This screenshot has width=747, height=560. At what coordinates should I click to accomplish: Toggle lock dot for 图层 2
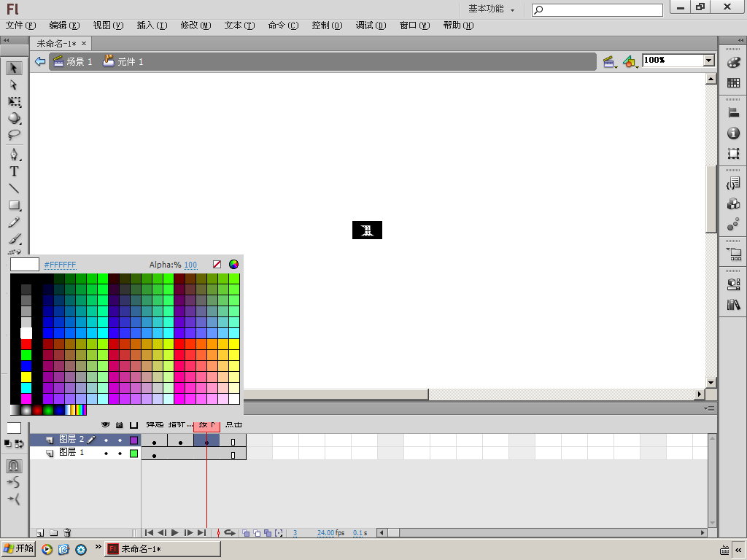click(x=120, y=440)
